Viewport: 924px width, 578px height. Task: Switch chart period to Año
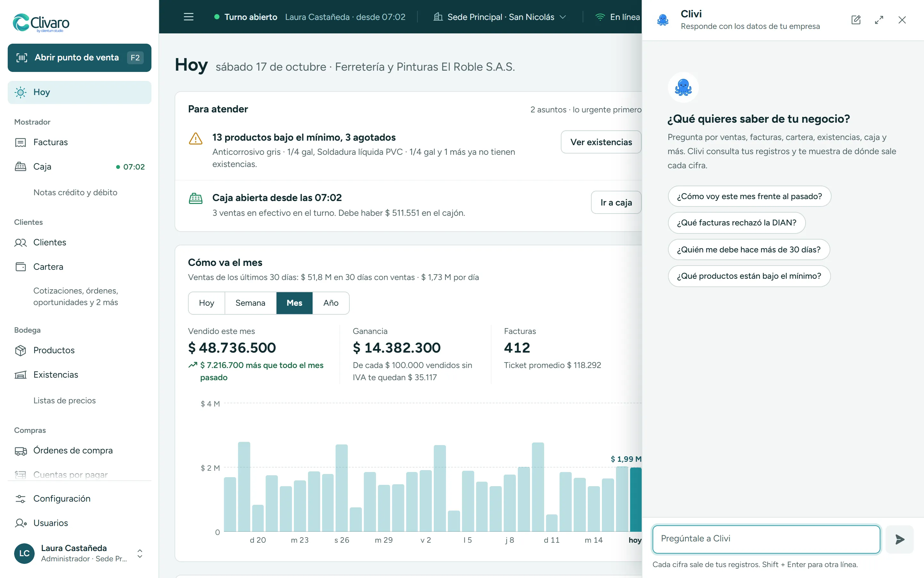pyautogui.click(x=331, y=303)
